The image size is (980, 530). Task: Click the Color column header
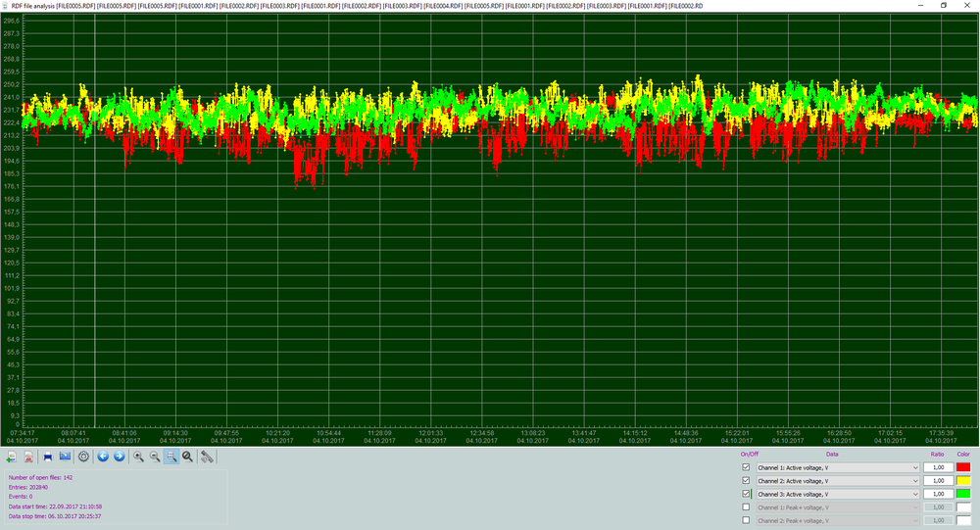963,455
